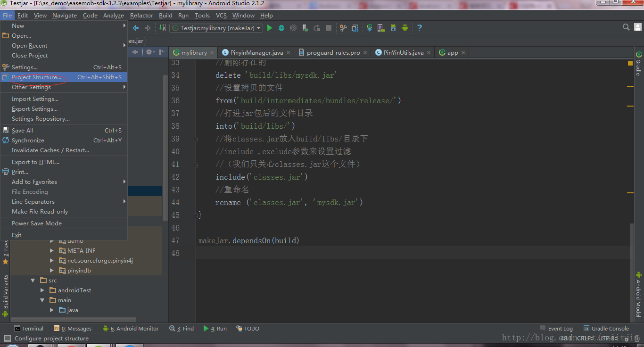The height and width of the screenshot is (347, 644).
Task: Click the editor vertical scrollbar thumb
Action: coord(631,273)
